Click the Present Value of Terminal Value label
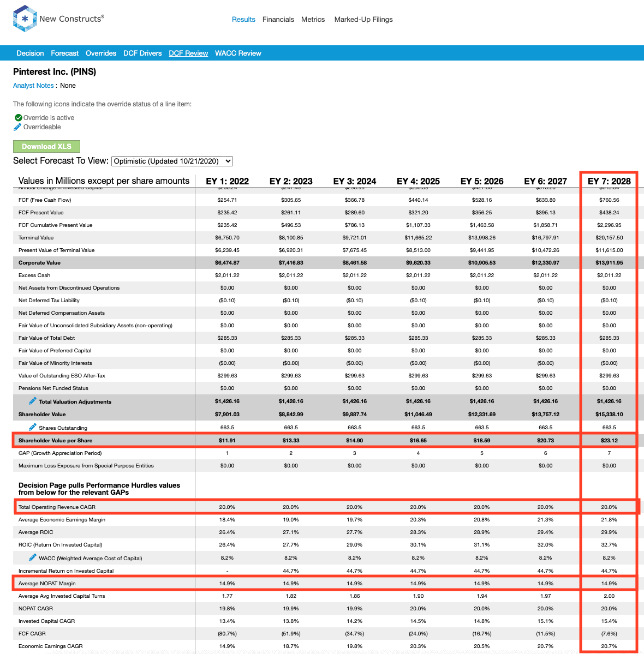The image size is (644, 654). (x=56, y=250)
